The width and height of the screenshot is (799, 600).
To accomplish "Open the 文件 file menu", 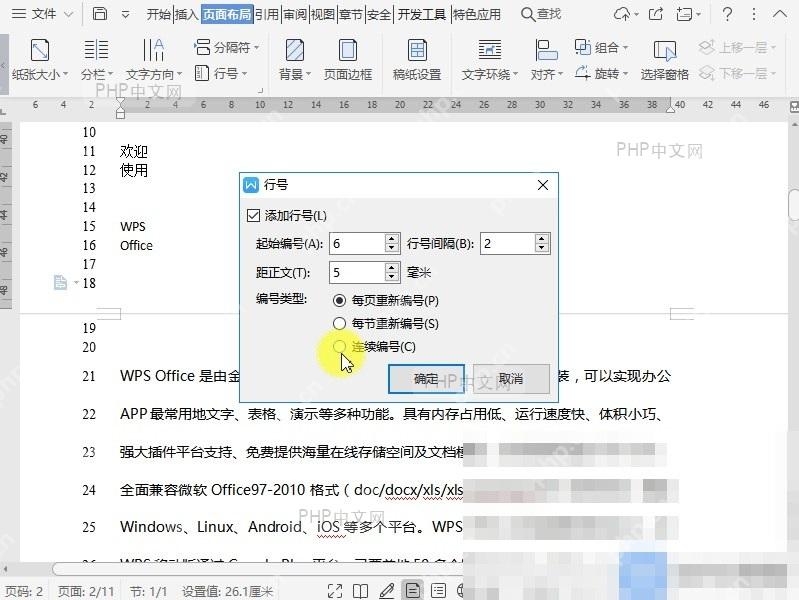I will (x=42, y=14).
